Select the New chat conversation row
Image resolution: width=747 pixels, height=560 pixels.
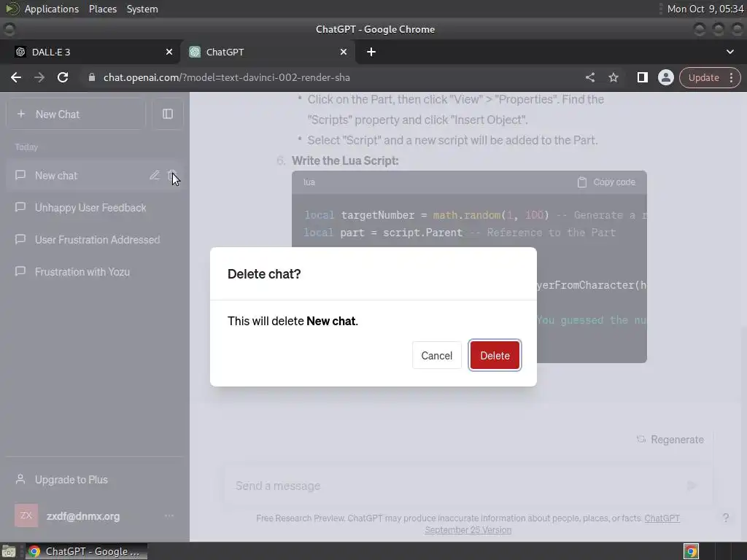click(95, 175)
